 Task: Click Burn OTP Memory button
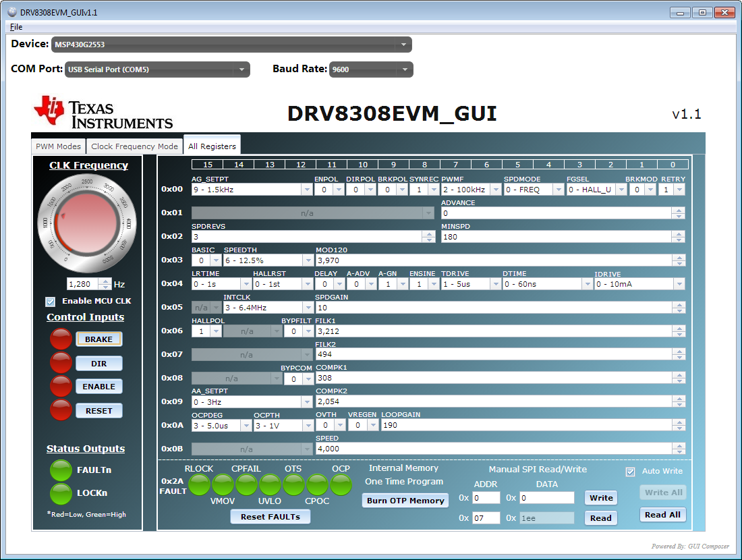click(405, 501)
